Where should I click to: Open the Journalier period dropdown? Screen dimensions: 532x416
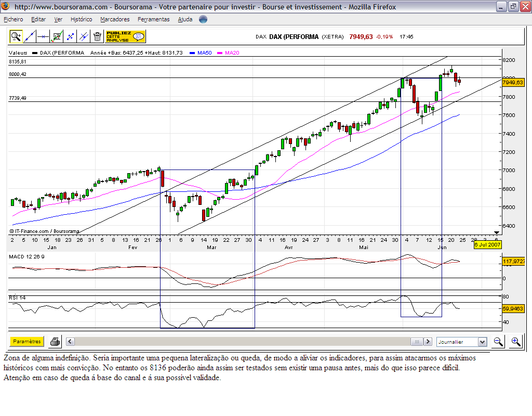pos(462,342)
